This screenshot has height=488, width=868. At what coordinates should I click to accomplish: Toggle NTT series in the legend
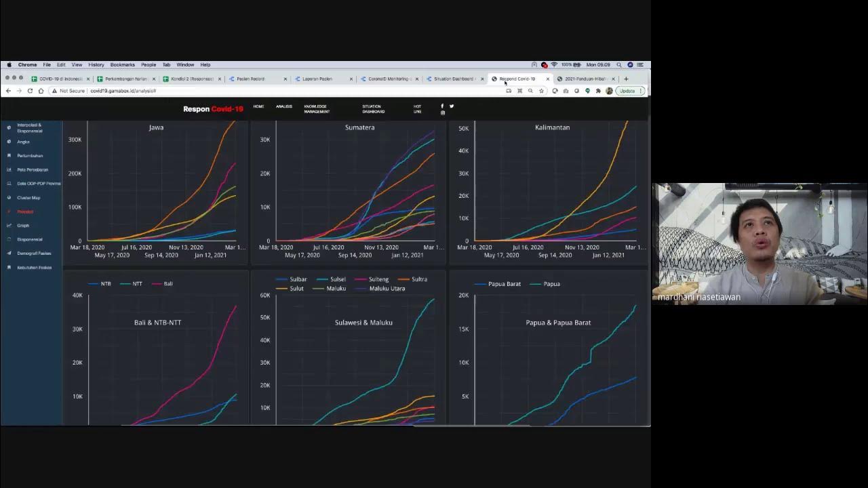(x=131, y=283)
